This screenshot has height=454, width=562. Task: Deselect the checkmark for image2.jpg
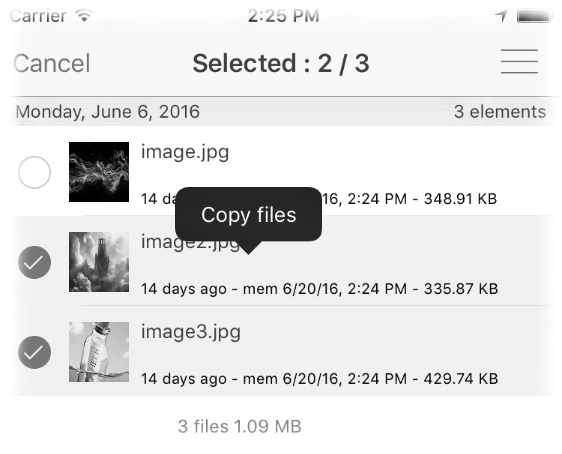pyautogui.click(x=34, y=262)
